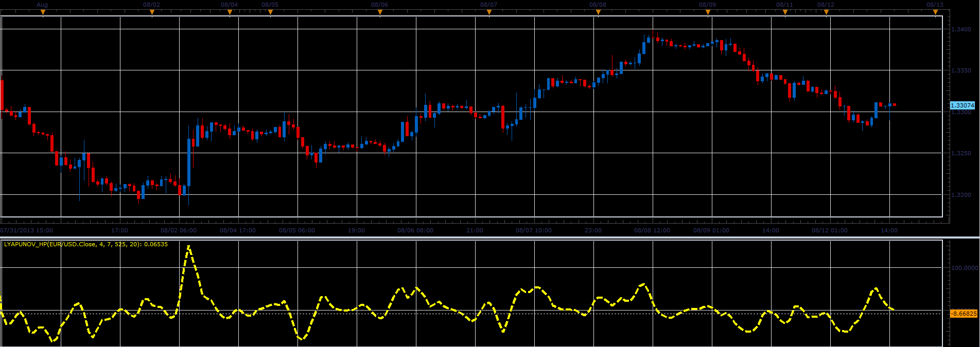Select the 08/12 orange day marker
980x347 pixels.
[x=826, y=13]
